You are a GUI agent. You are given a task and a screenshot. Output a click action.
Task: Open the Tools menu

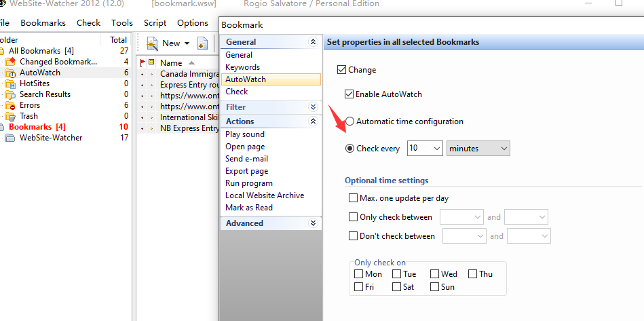[122, 22]
